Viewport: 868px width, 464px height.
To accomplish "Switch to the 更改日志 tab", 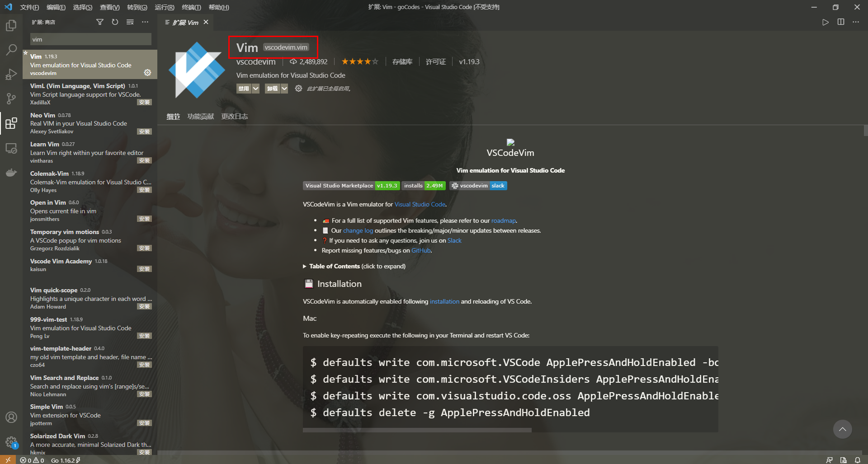I will pyautogui.click(x=235, y=117).
